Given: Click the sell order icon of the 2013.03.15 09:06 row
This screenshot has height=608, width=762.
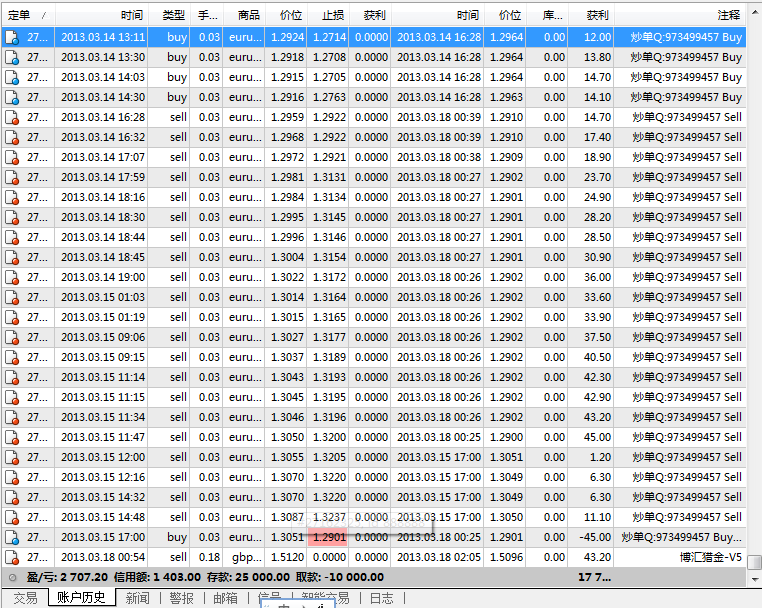Looking at the screenshot, I should [x=12, y=337].
